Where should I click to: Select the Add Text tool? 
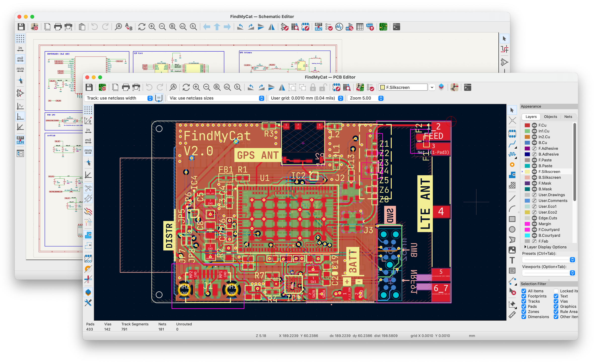point(512,260)
